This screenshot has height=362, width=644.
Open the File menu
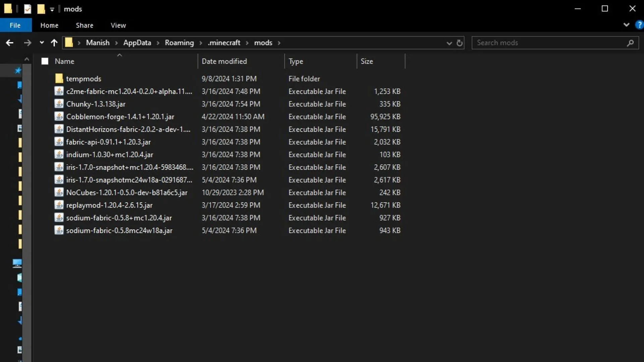click(15, 25)
